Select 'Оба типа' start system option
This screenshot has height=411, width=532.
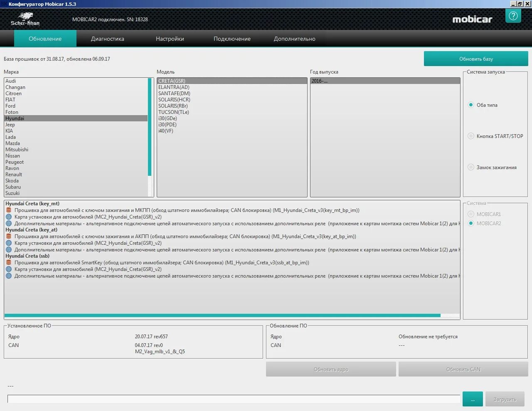click(x=471, y=105)
